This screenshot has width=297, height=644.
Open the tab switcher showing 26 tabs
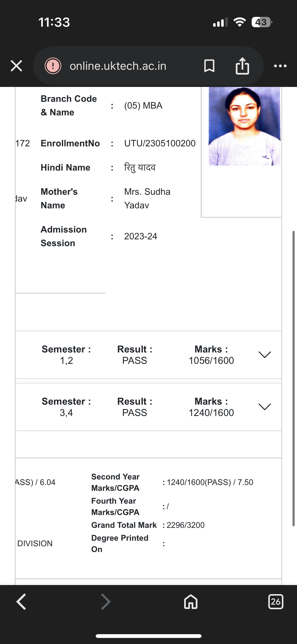(x=276, y=602)
